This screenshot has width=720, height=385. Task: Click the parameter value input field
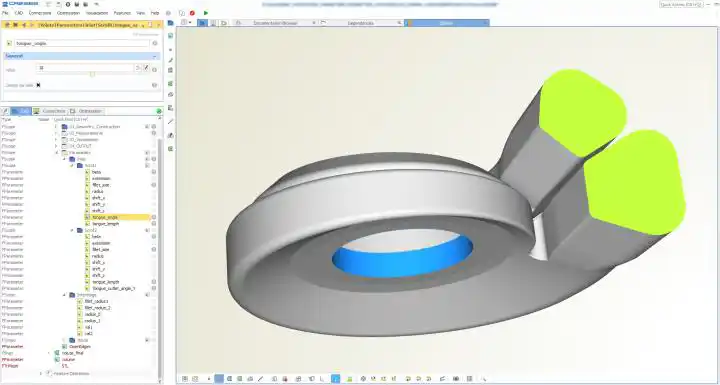click(x=85, y=68)
